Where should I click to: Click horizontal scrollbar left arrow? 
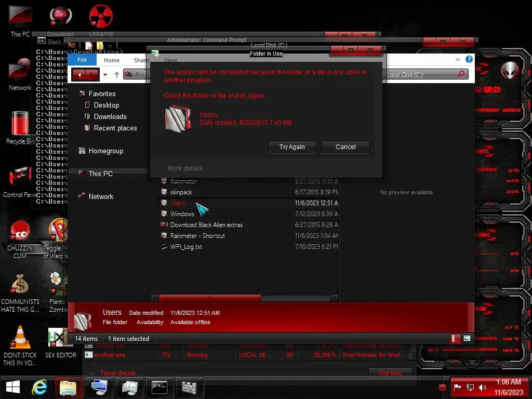(154, 298)
